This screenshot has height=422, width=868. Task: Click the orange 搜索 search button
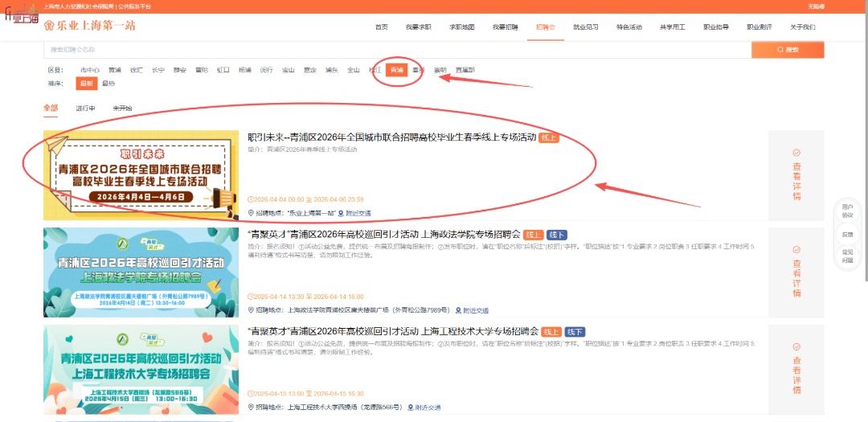pos(787,50)
